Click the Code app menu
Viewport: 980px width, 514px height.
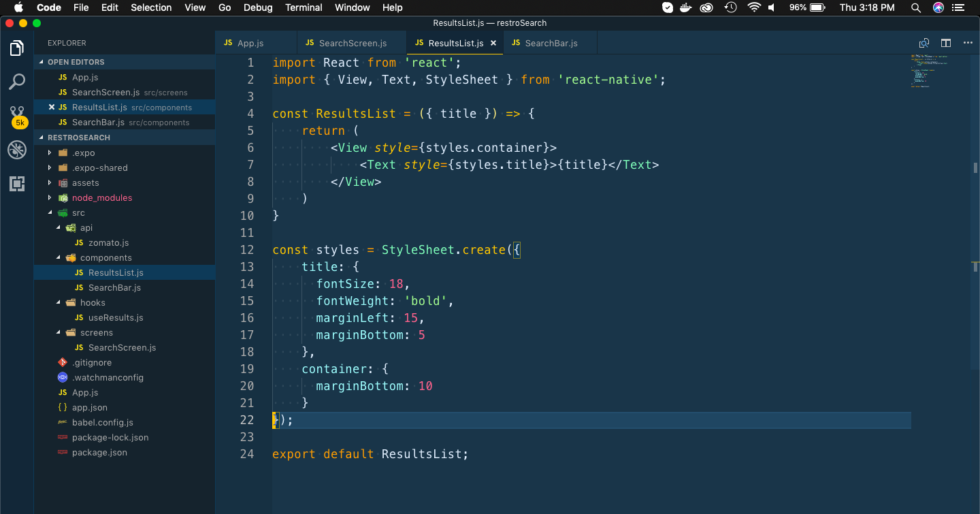tap(48, 7)
